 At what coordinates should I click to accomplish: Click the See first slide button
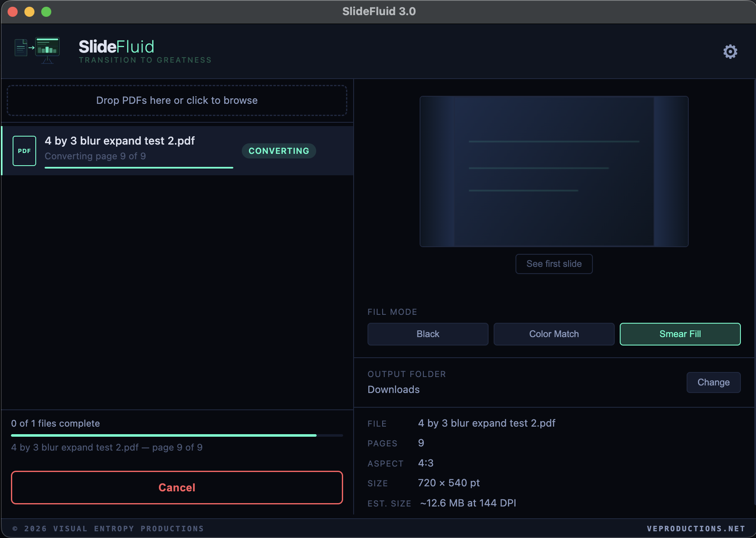pos(554,264)
